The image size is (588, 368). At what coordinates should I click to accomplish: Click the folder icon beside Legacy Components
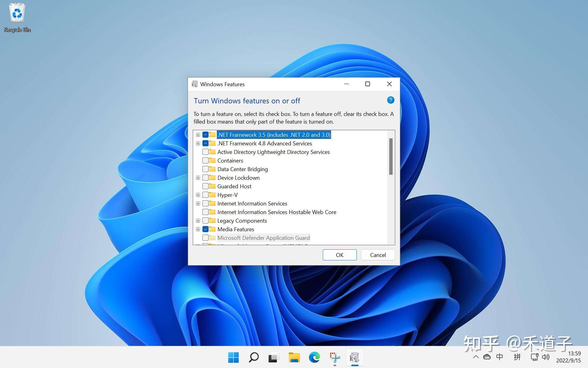[x=212, y=220]
